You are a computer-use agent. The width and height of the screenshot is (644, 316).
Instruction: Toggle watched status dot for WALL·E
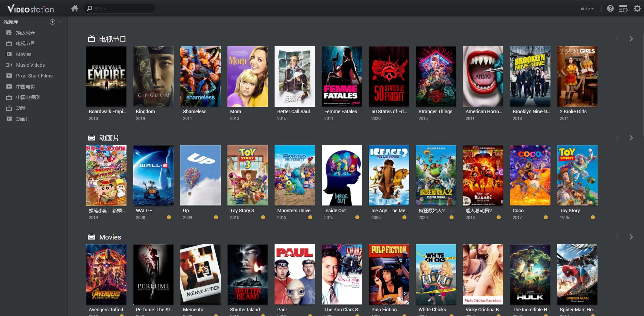tap(169, 217)
